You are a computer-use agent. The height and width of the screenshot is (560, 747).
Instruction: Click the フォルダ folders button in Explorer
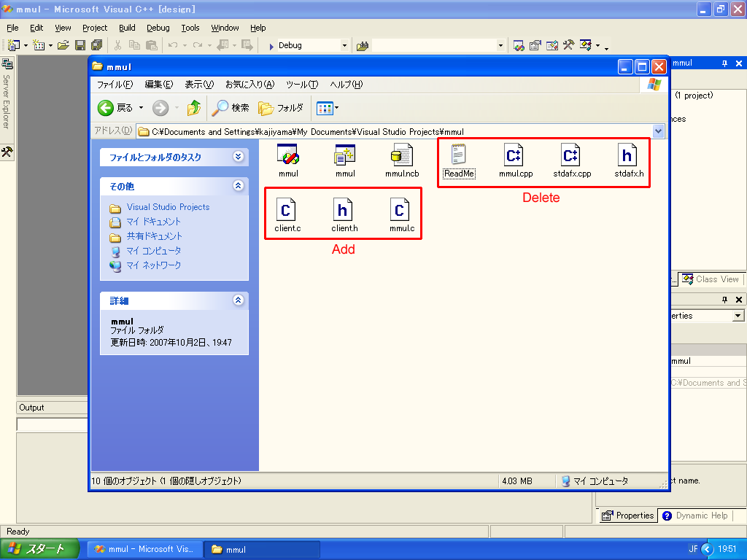coord(281,108)
